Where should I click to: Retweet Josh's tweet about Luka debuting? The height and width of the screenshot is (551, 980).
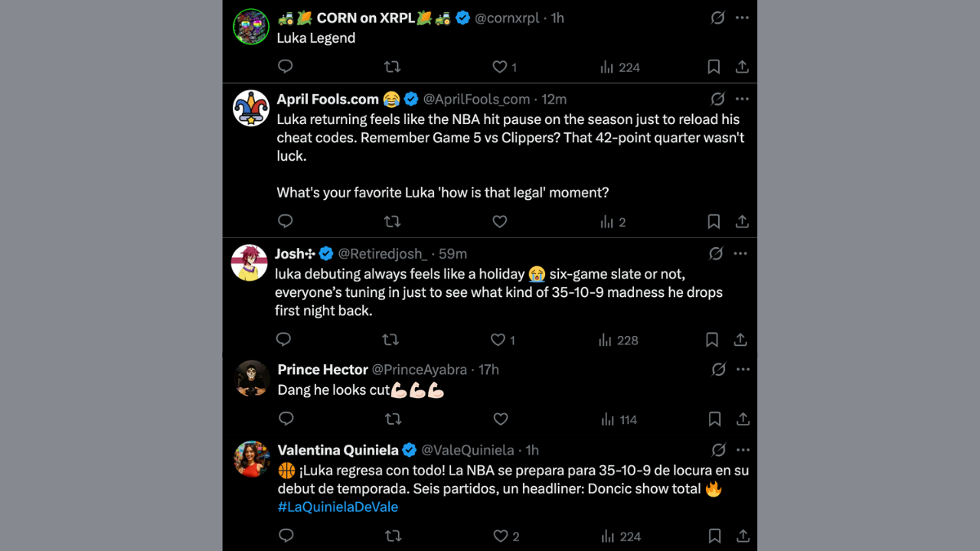[390, 340]
